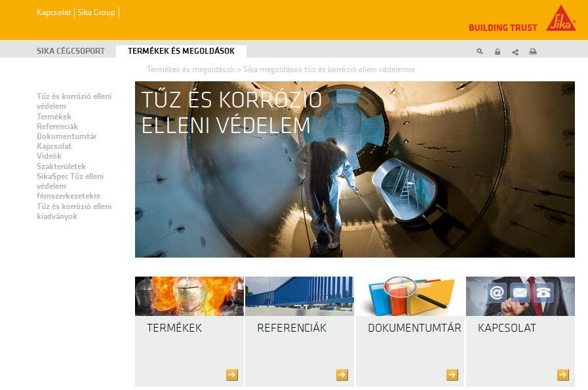Click the share icon

515,52
